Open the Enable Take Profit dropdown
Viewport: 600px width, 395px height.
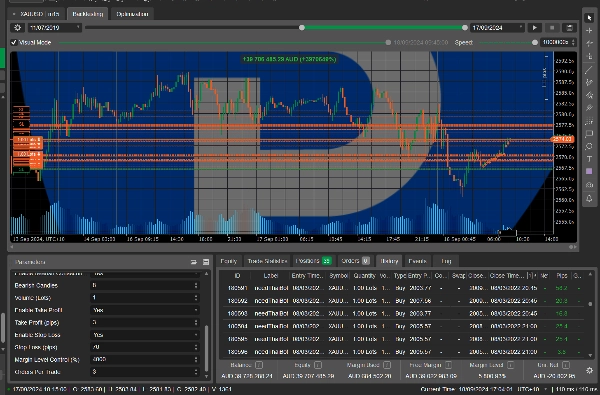145,310
